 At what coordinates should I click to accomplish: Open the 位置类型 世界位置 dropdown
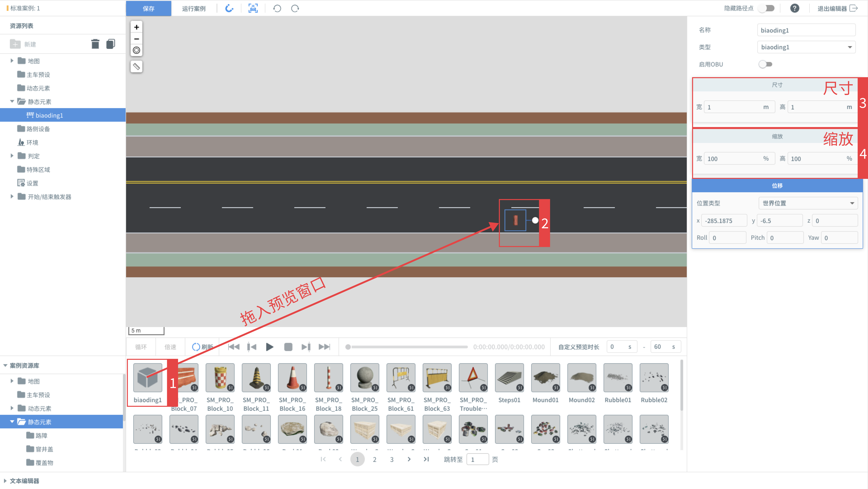pyautogui.click(x=808, y=203)
